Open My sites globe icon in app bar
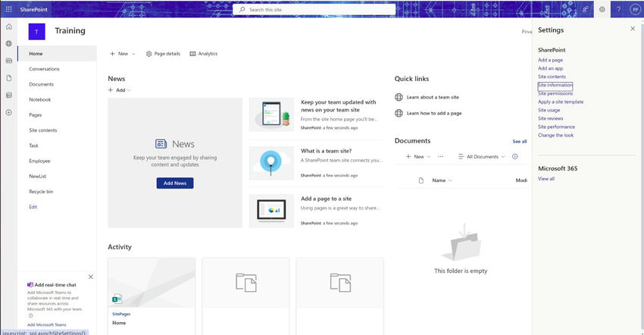Screen dimensions: 644x335 point(8,43)
